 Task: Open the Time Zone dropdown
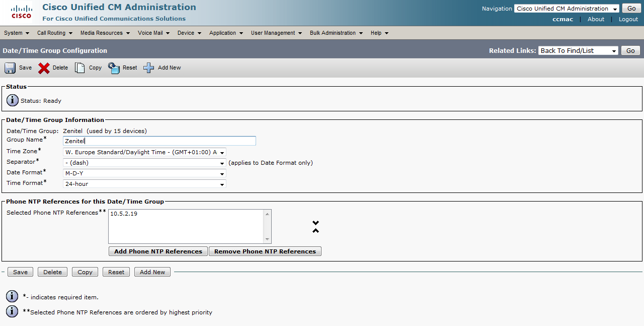tap(144, 152)
